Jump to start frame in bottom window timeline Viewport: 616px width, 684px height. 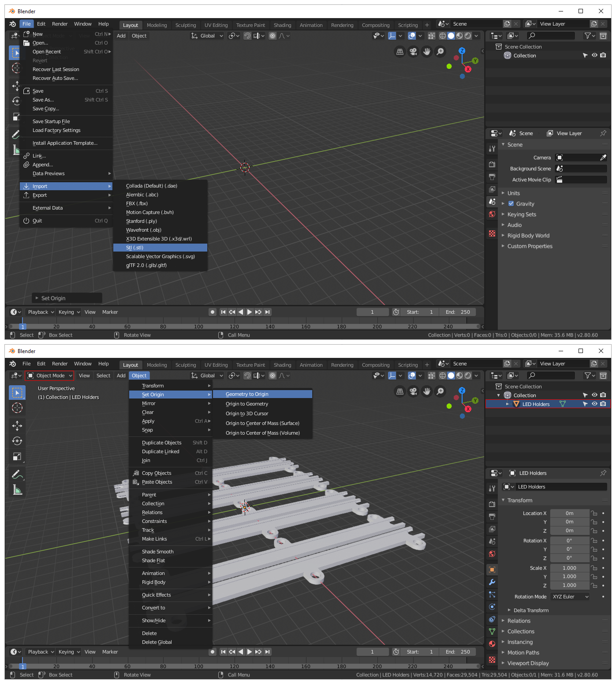point(223,652)
